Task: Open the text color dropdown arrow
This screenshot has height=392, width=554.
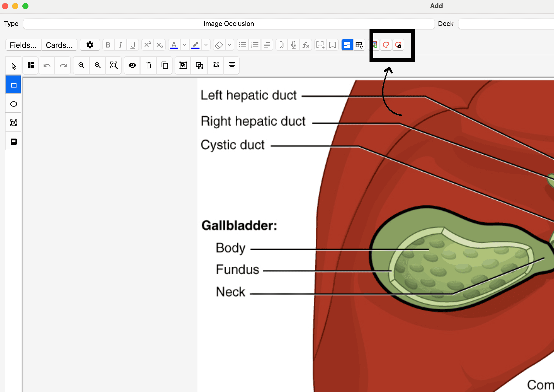Action: (184, 45)
